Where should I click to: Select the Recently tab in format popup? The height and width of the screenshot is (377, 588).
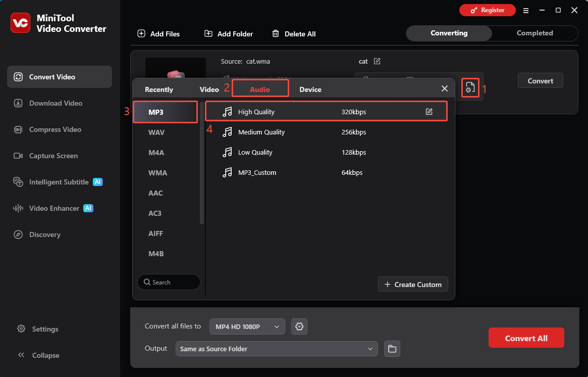point(159,89)
